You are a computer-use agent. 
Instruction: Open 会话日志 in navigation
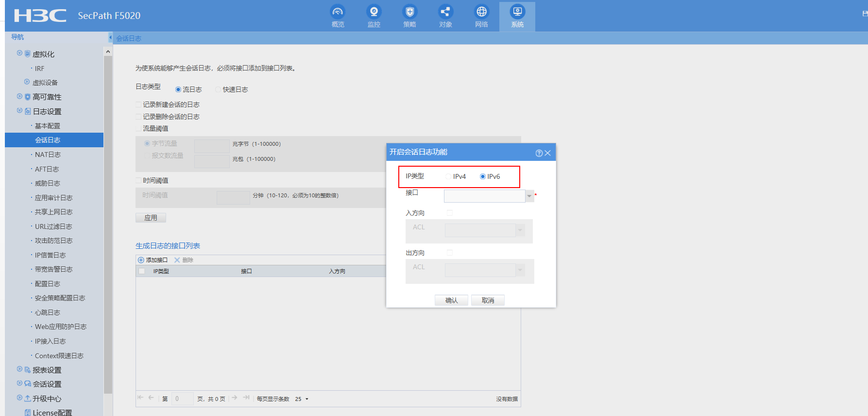[x=48, y=140]
